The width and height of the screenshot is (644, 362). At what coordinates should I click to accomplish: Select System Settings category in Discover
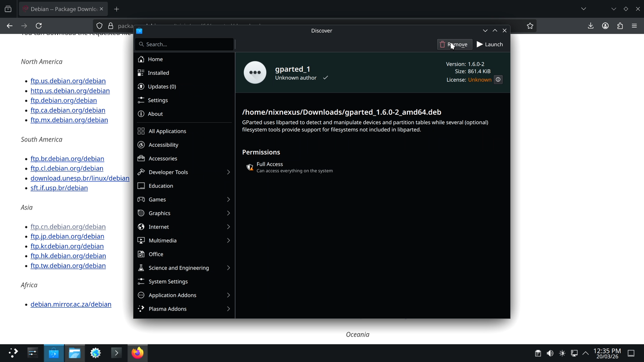[x=184, y=282]
